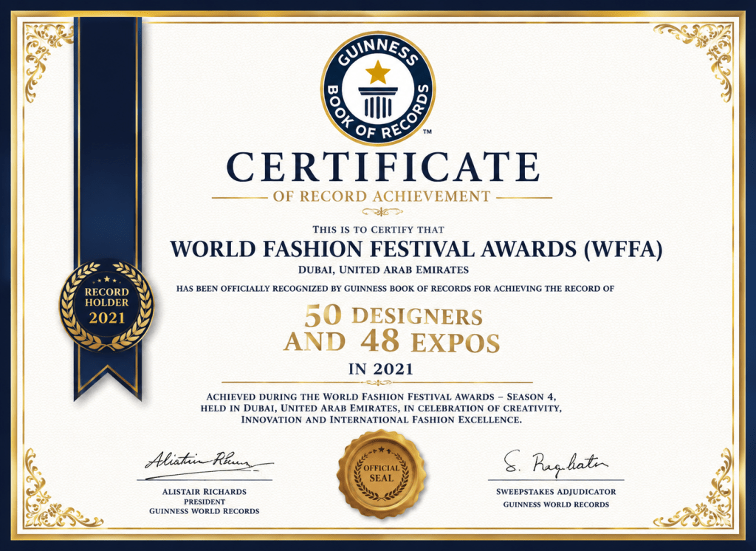Screen dimensions: 756x551
Task: Click 'GUINNESS WORLD RECORDS' under President
Action: (205, 511)
